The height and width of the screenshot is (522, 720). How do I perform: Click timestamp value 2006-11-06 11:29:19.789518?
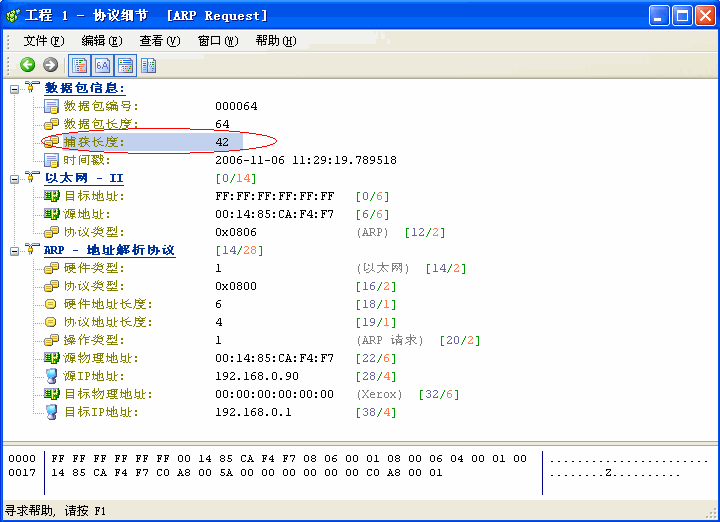(x=306, y=160)
